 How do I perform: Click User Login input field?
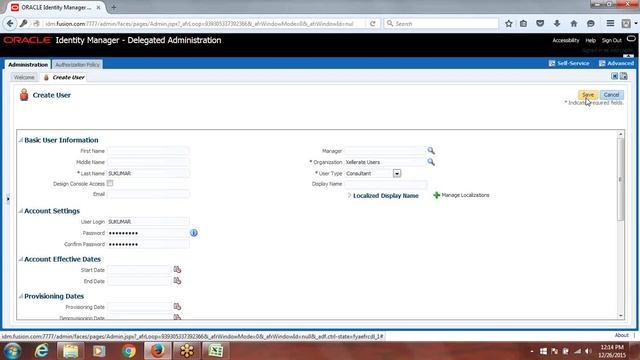148,222
